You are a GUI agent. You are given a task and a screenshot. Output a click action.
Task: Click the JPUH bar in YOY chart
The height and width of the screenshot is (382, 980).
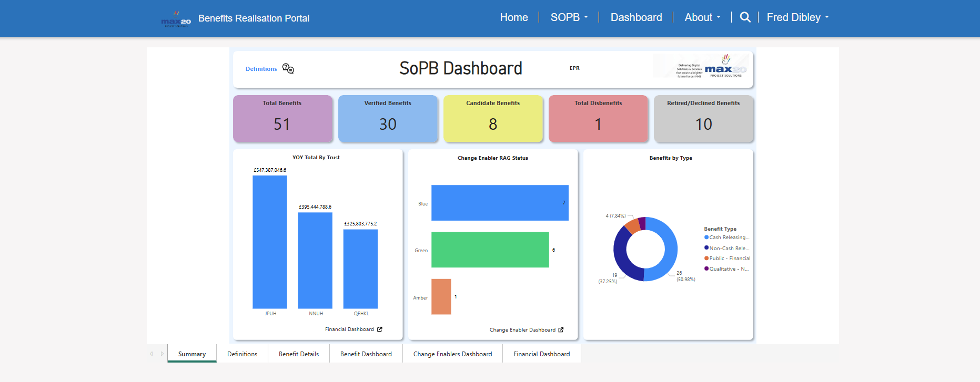[x=270, y=242]
